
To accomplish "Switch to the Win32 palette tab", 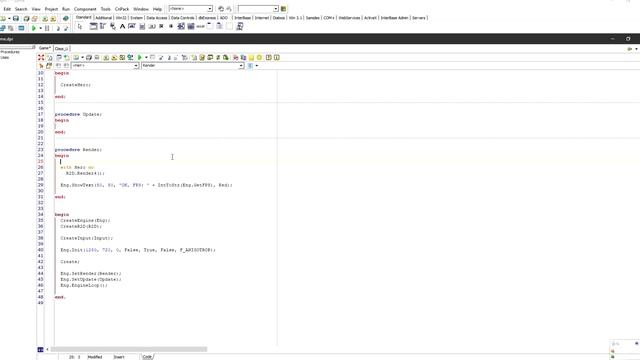I will [x=121, y=18].
